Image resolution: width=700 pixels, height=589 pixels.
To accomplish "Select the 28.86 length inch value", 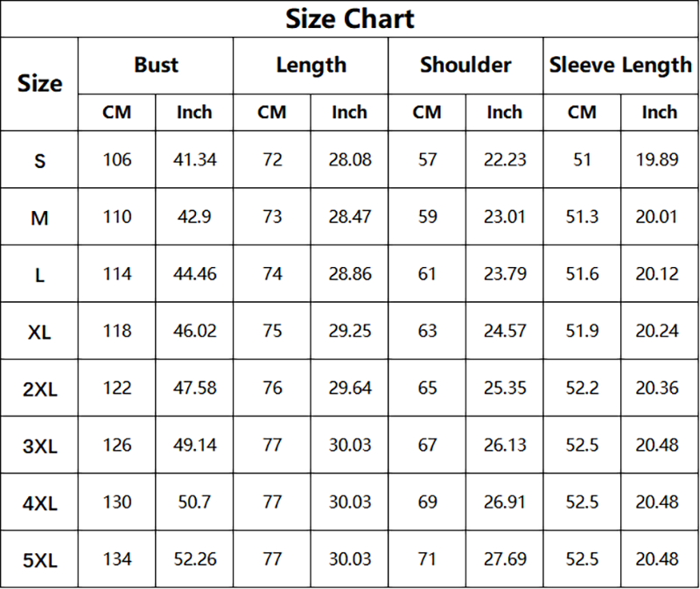I will click(x=349, y=274).
